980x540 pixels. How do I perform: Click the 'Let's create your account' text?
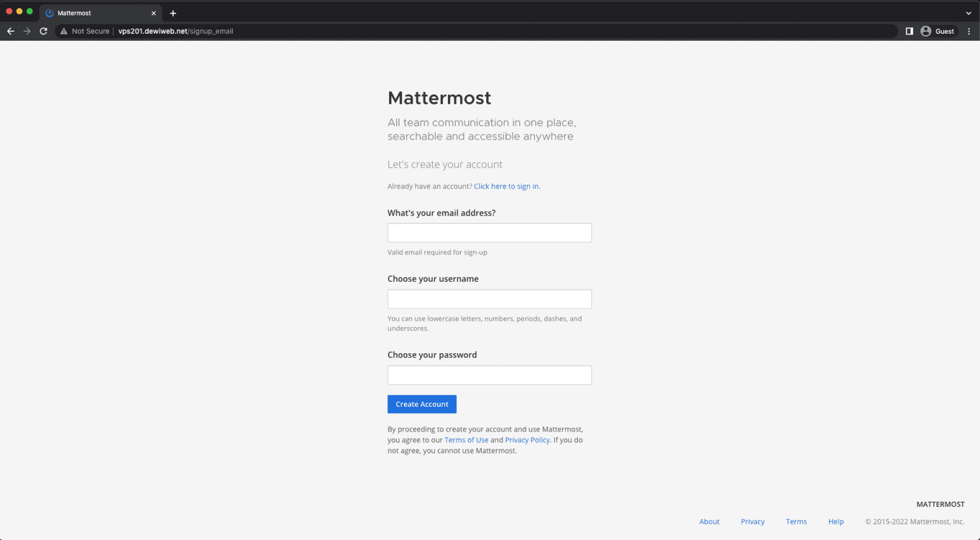click(x=445, y=164)
